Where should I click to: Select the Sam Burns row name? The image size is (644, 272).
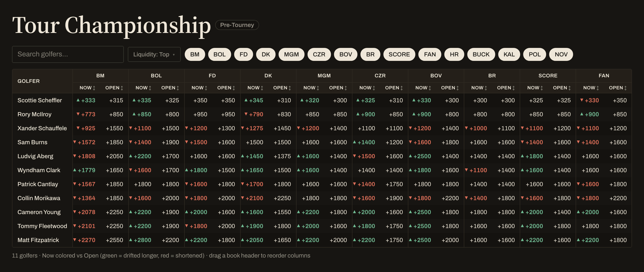pyautogui.click(x=32, y=142)
